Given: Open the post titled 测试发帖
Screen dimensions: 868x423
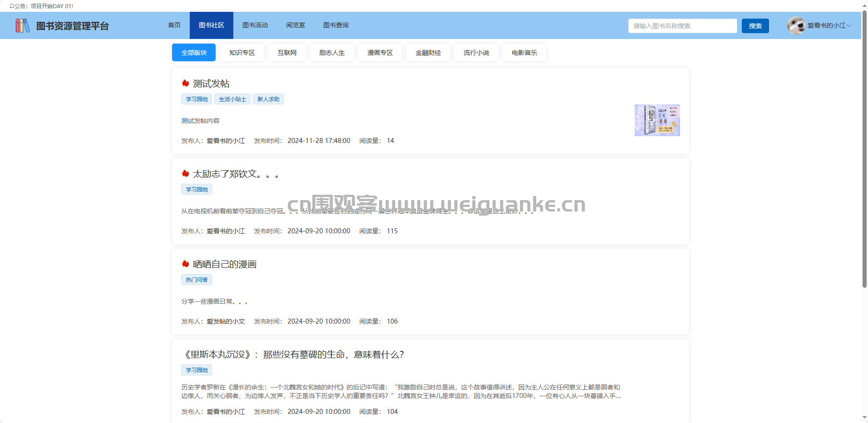Looking at the screenshot, I should pyautogui.click(x=211, y=84).
